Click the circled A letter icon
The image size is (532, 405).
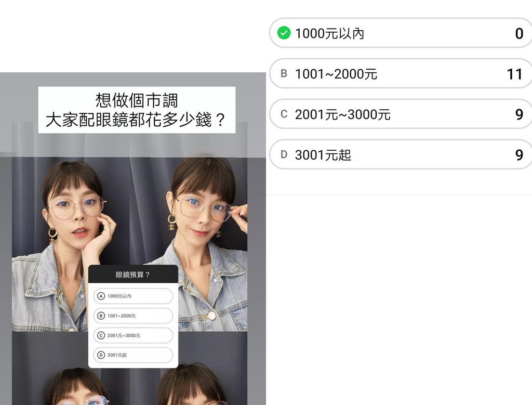(101, 296)
